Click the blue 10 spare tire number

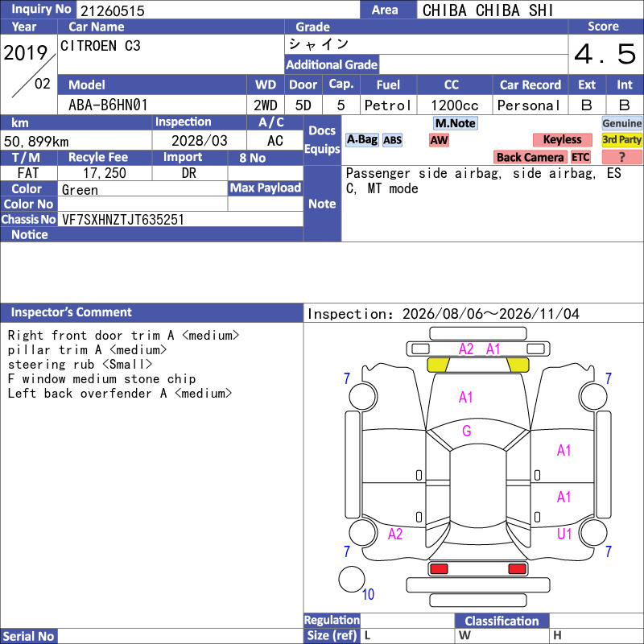coord(368,594)
